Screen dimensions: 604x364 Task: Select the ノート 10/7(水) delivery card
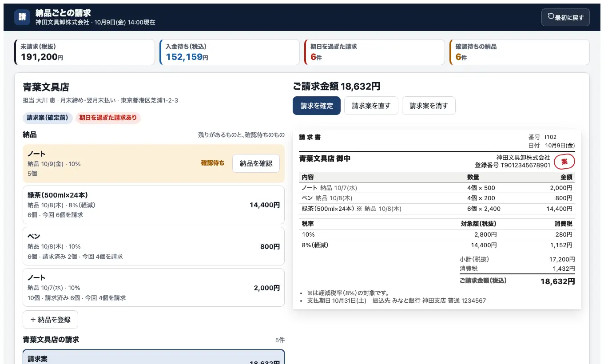click(x=154, y=287)
